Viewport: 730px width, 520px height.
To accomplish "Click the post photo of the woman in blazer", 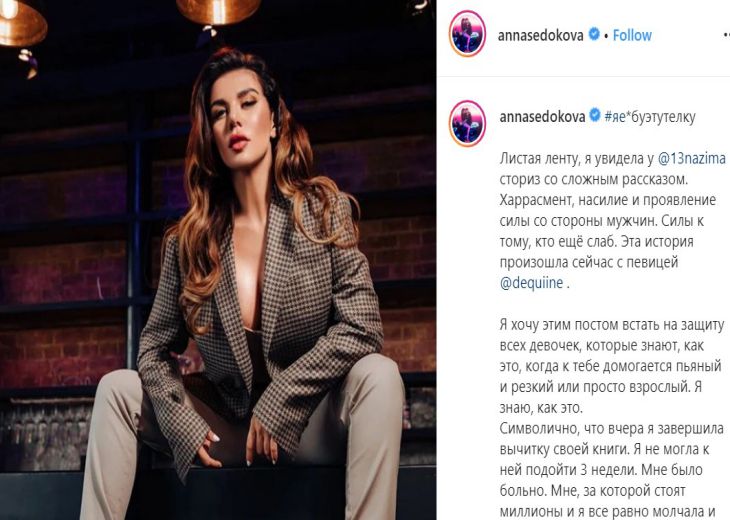I will point(218,260).
